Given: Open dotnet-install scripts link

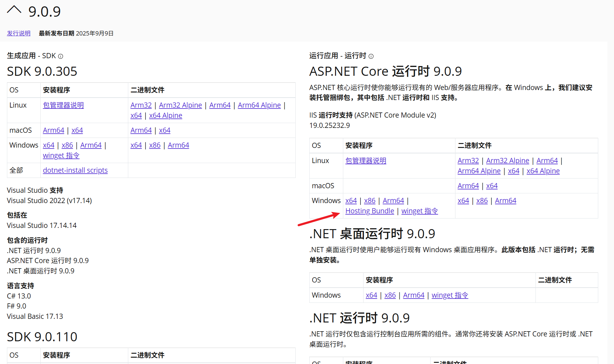Looking at the screenshot, I should tap(75, 170).
